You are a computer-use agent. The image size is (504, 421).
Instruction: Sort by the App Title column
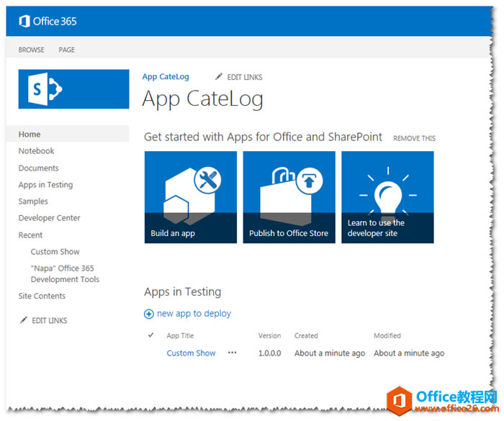[x=180, y=335]
